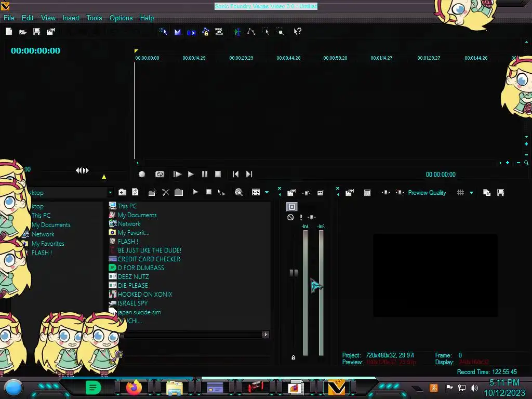
Task: Click timeline ruler at 00:00:44:28
Action: tap(288, 58)
